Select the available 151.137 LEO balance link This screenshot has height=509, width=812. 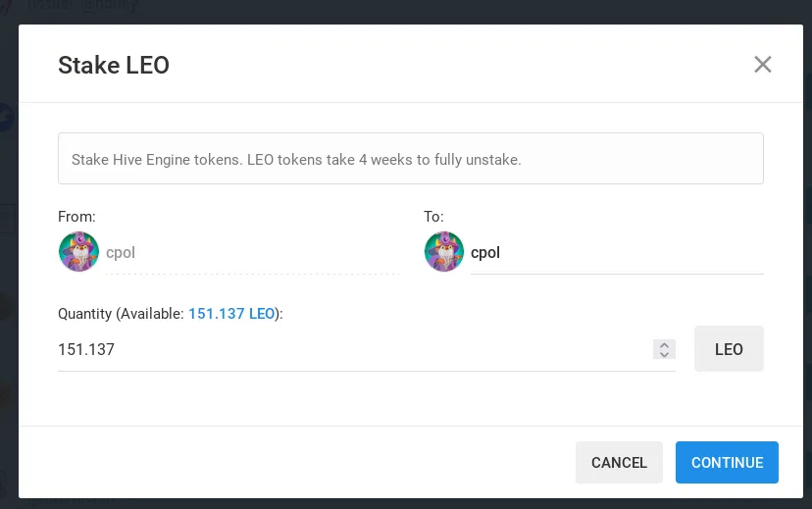(231, 314)
